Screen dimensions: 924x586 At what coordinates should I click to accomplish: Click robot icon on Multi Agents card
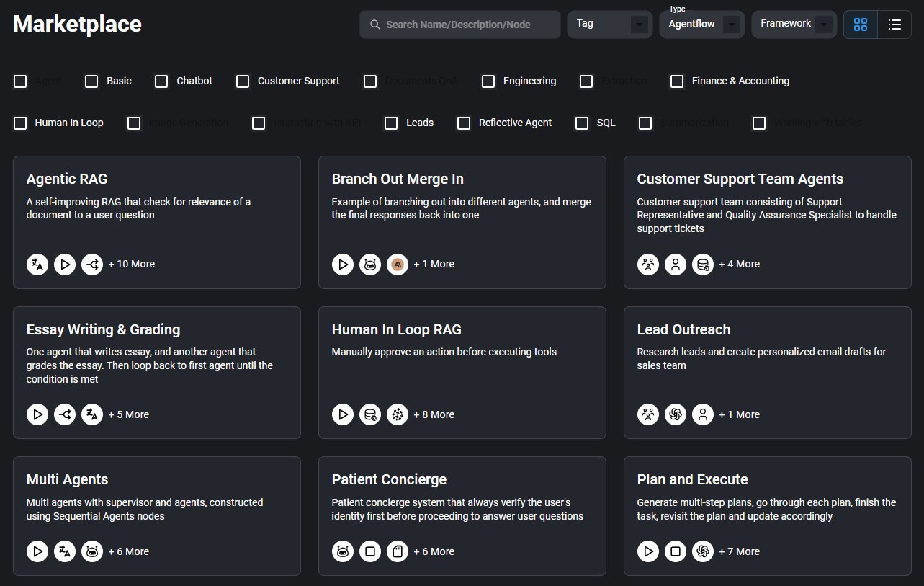click(92, 551)
